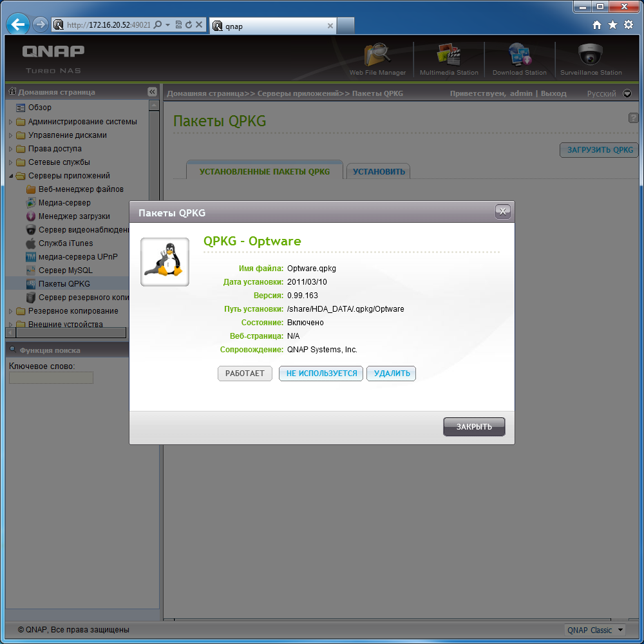644x644 pixels.
Task: Open the QNAP Classic theme dropdown
Action: [594, 630]
